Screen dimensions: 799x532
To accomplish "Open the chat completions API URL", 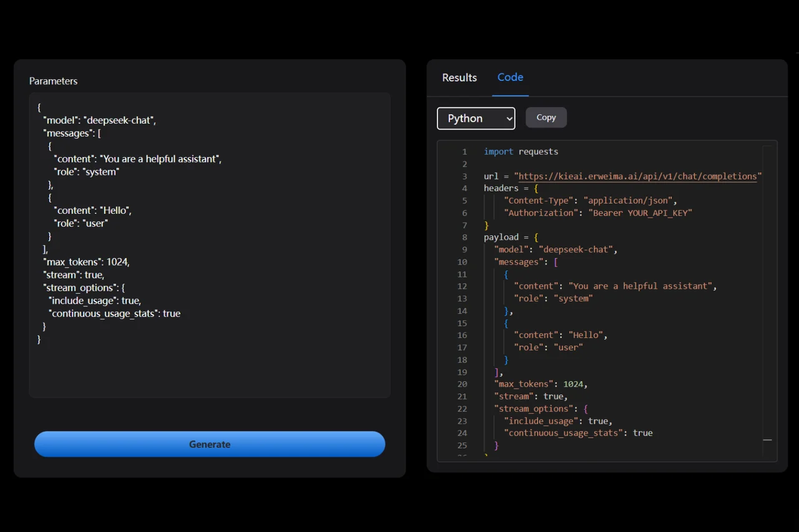I will coord(637,176).
